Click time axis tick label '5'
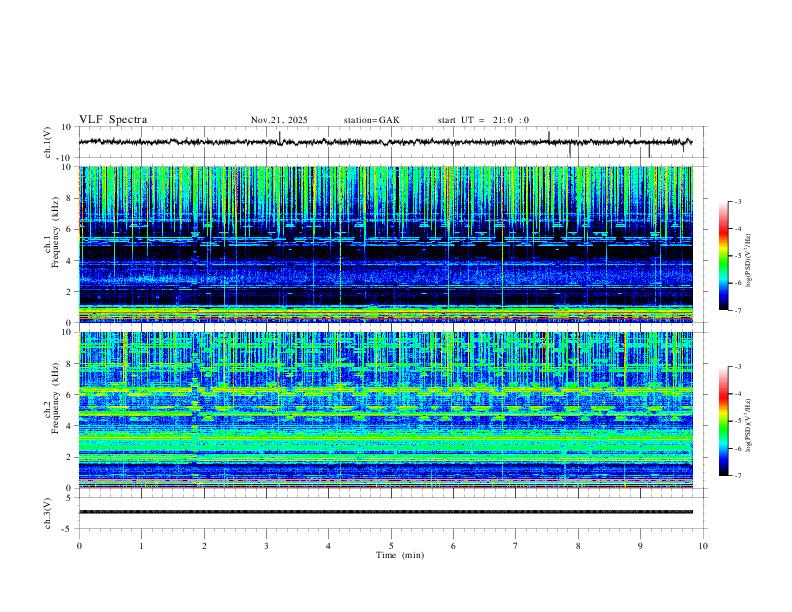Screen dimensions: 792x612 (x=391, y=546)
